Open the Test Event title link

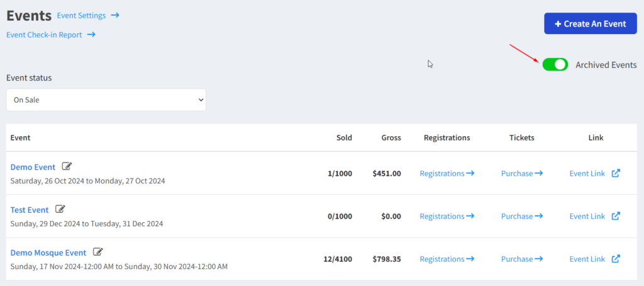[30, 210]
